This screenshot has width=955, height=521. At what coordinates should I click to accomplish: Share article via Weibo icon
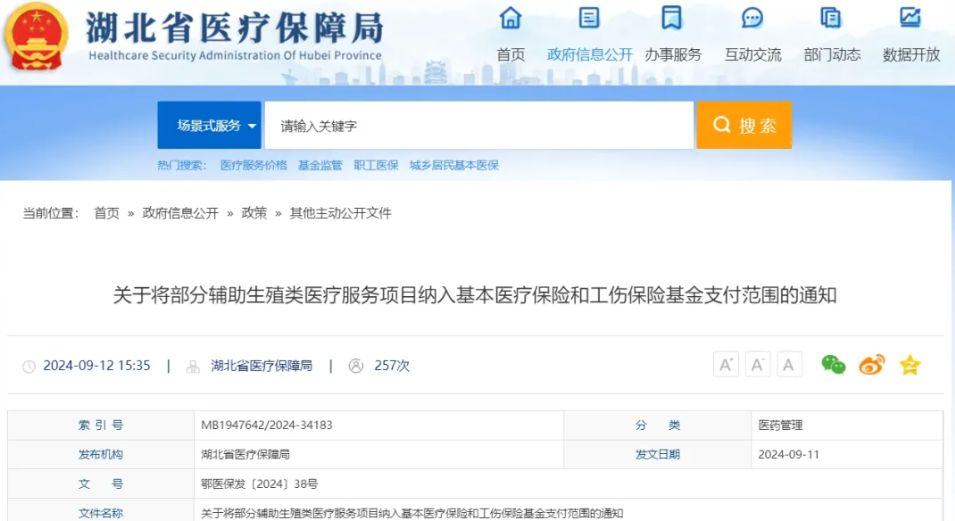pyautogui.click(x=872, y=365)
